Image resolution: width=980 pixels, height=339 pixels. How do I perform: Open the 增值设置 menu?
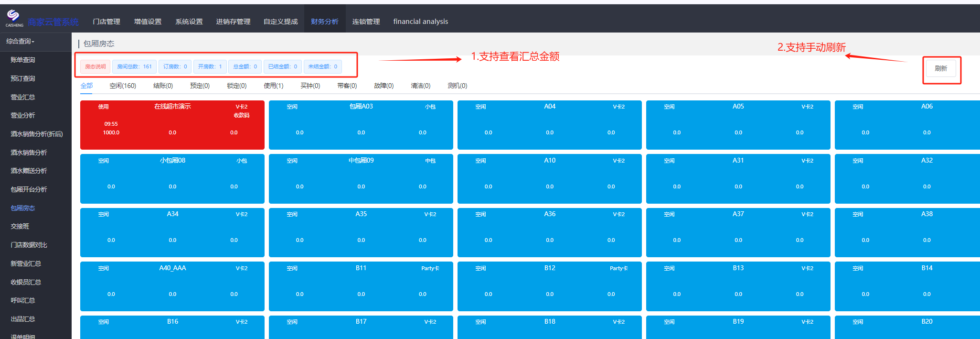[x=148, y=22]
